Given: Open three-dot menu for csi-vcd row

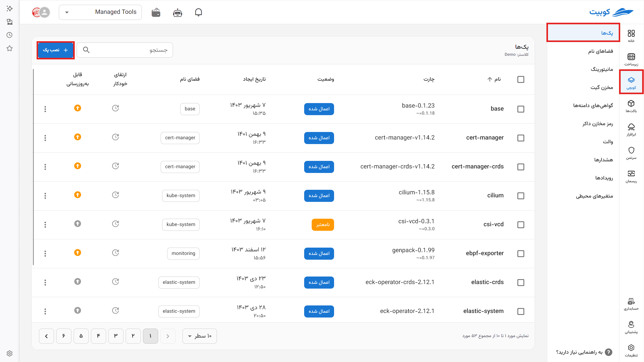Looking at the screenshot, I should pos(45,225).
